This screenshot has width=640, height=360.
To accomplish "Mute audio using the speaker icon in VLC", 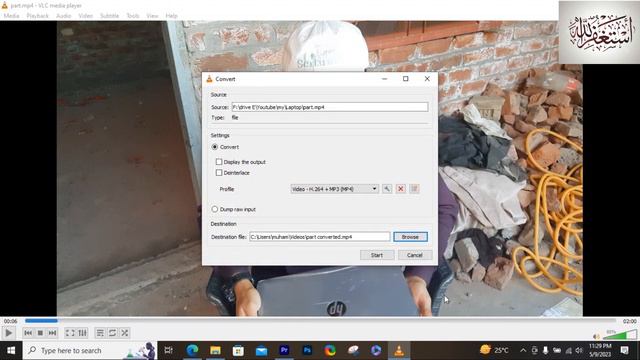I will pos(596,337).
